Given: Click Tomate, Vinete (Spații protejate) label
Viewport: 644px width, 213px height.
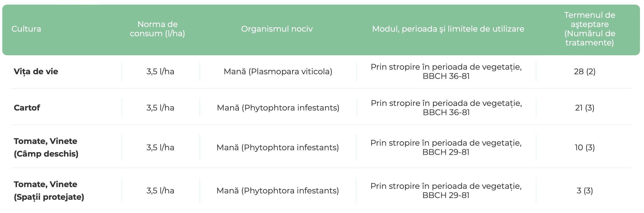Looking at the screenshot, I should tap(49, 191).
